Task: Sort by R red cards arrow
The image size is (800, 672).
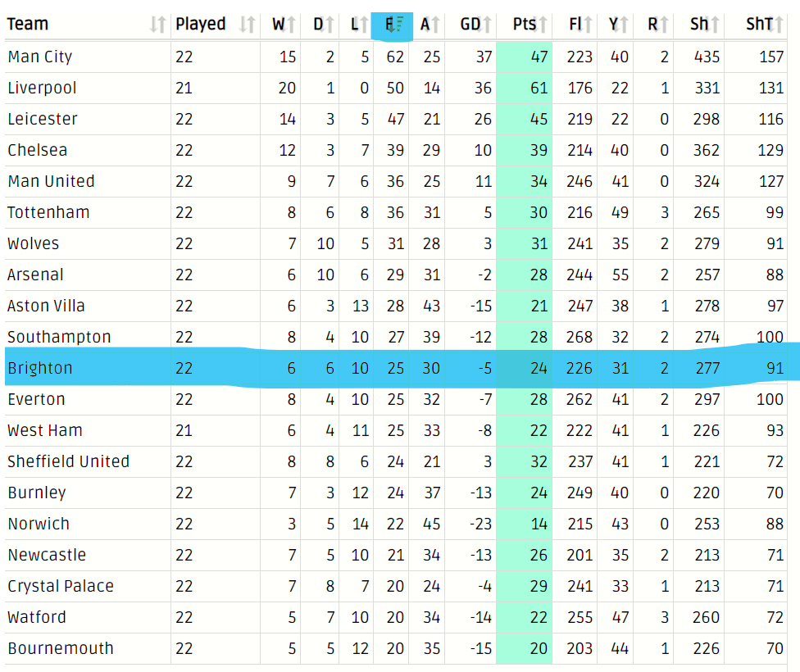Action: (x=664, y=24)
